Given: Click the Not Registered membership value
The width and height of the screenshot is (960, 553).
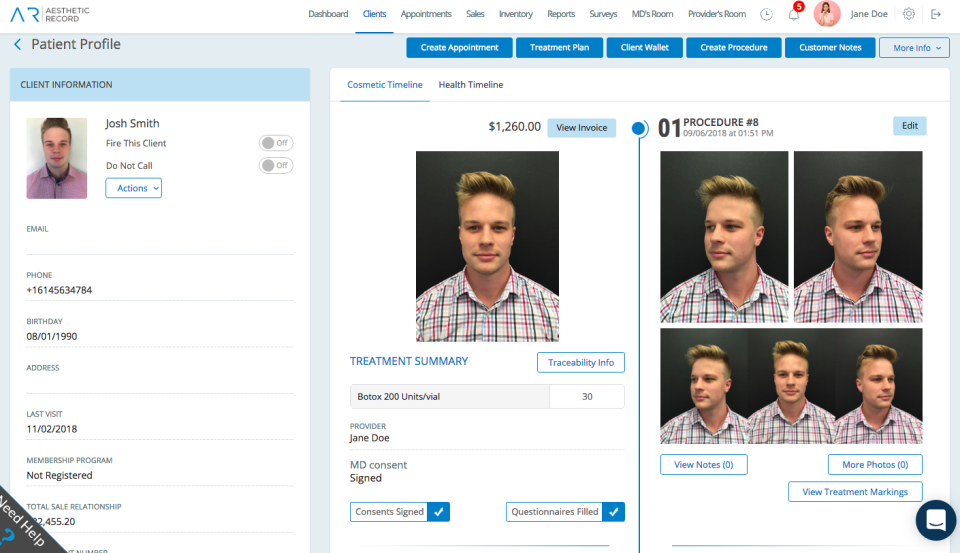Looking at the screenshot, I should (59, 475).
